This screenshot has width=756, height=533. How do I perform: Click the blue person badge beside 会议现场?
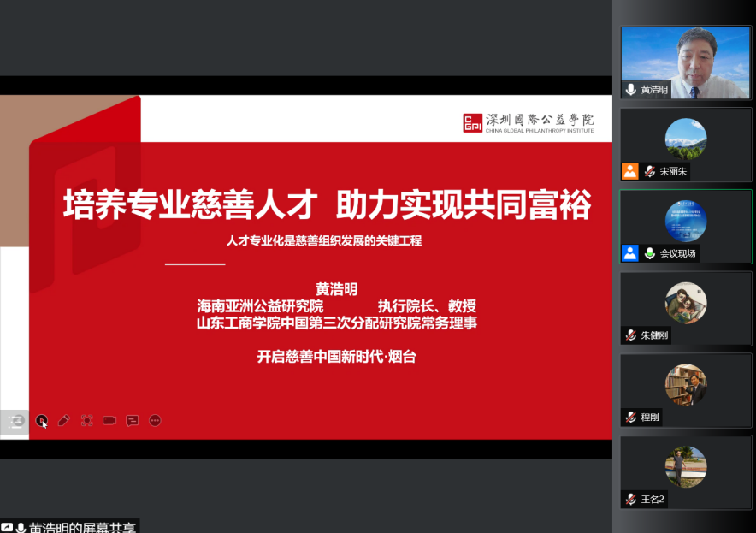coord(630,253)
